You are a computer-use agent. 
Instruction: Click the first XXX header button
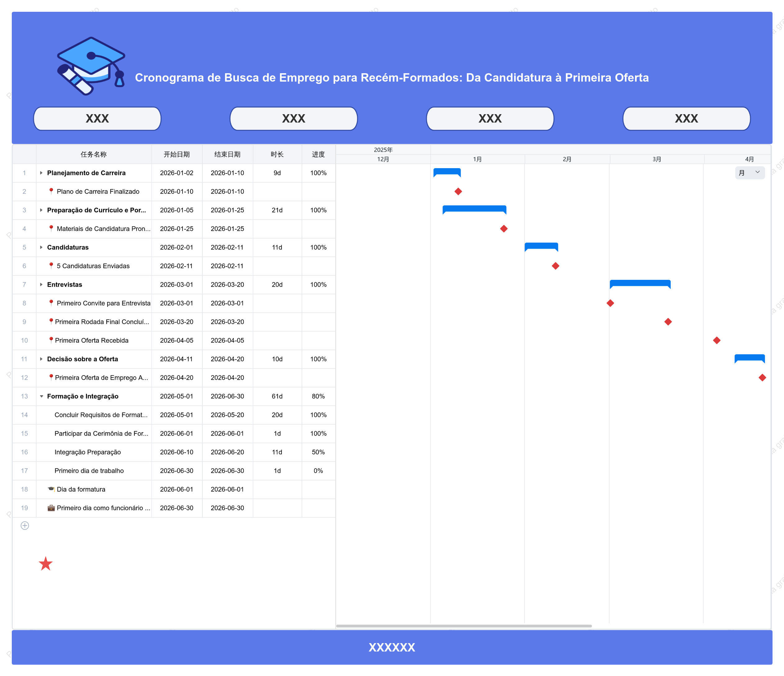click(x=97, y=119)
